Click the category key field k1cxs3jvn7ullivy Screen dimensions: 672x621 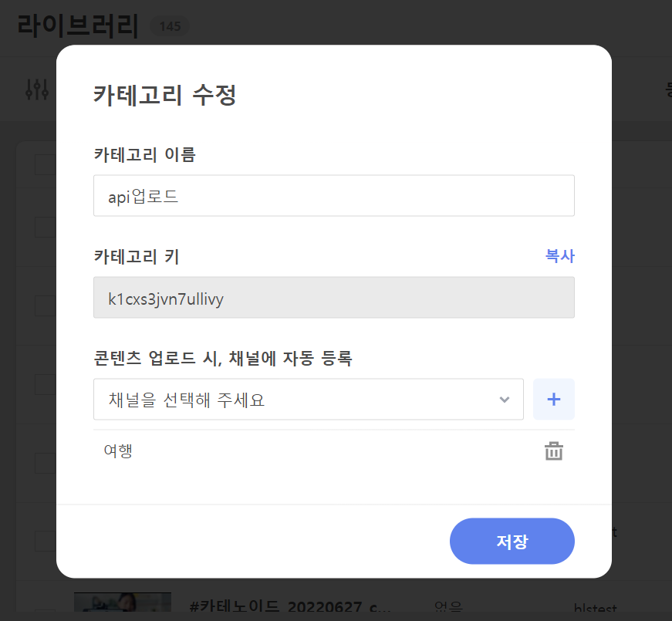click(x=333, y=298)
